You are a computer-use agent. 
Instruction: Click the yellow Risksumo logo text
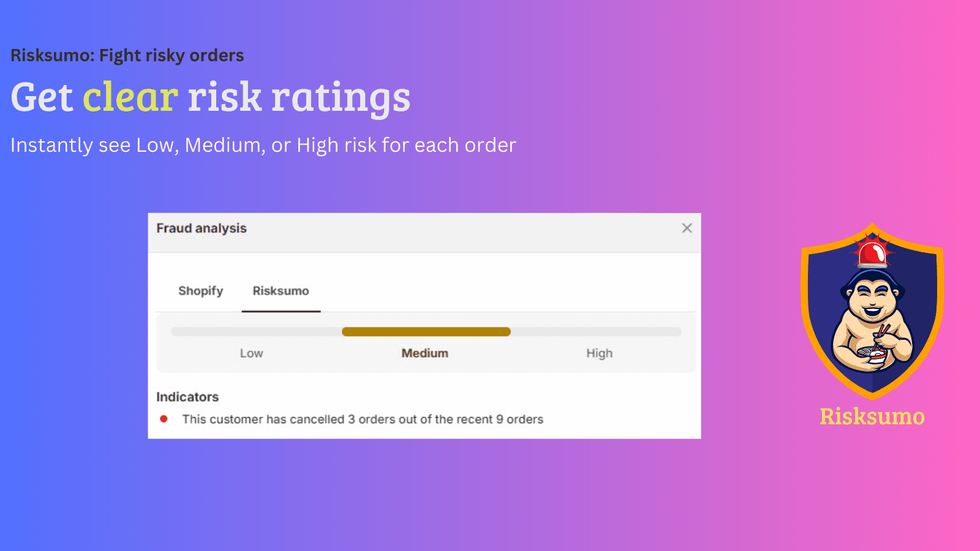(x=872, y=417)
